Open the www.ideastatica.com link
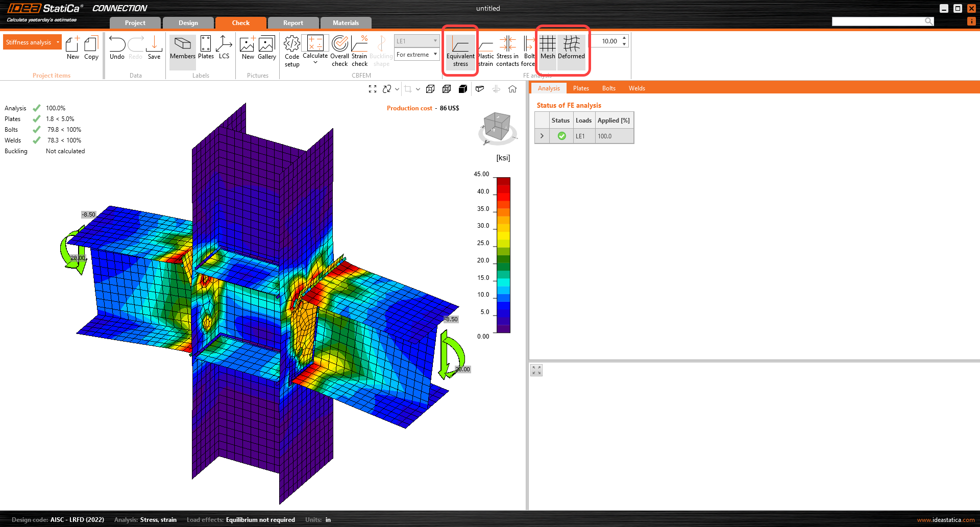The image size is (980, 527). click(945, 520)
